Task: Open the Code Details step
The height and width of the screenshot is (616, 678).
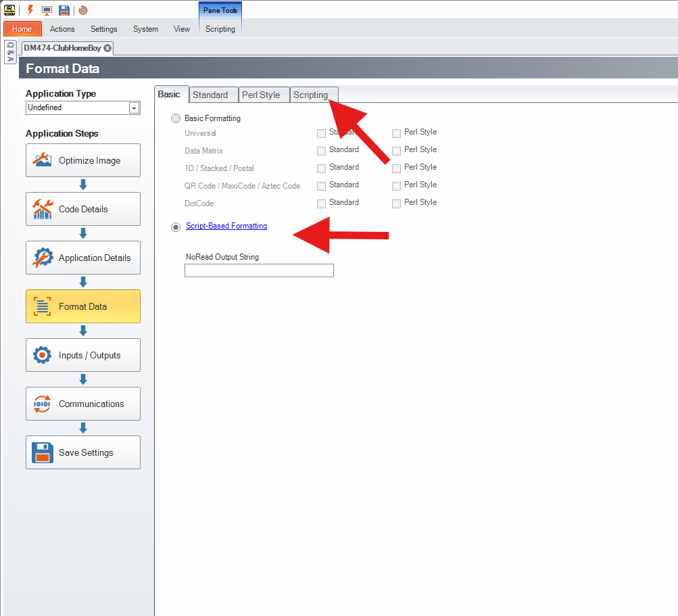Action: point(82,208)
